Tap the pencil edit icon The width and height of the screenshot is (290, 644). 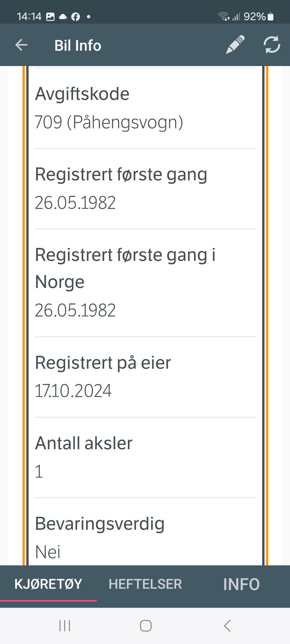235,45
